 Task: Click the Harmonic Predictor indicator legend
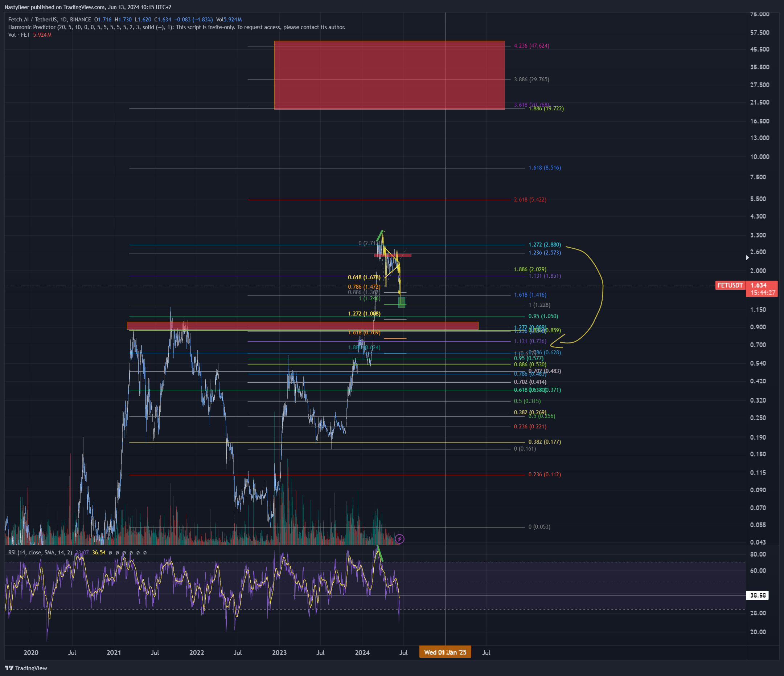(177, 27)
